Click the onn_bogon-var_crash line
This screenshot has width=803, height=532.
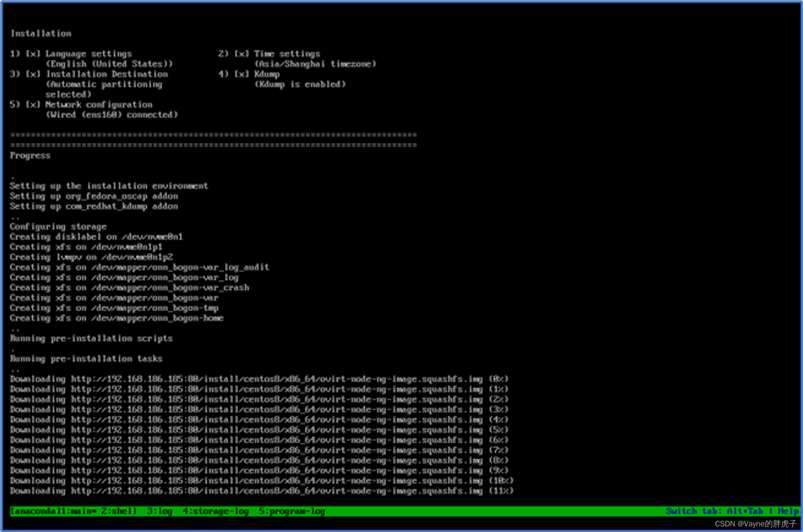tap(130, 288)
